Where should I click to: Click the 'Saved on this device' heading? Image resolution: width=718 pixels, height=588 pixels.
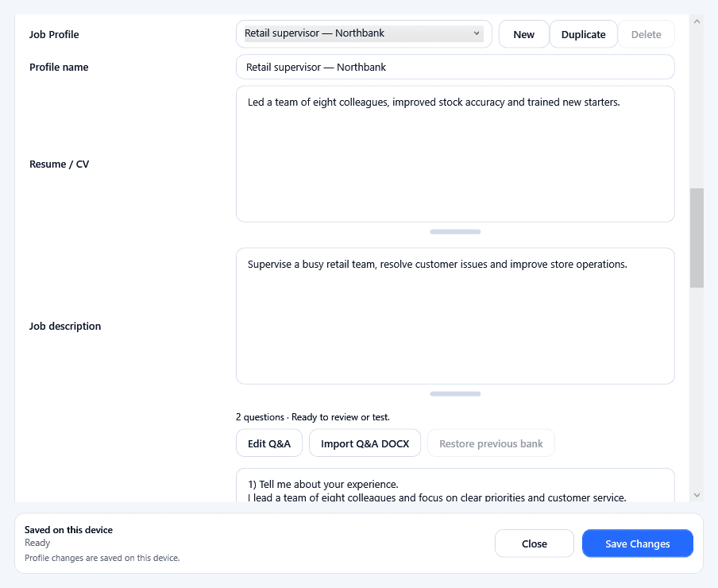(x=68, y=530)
